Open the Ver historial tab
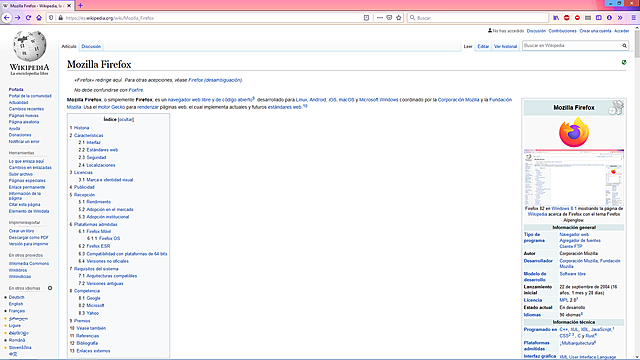Viewport: 640px width, 360px height. click(505, 47)
